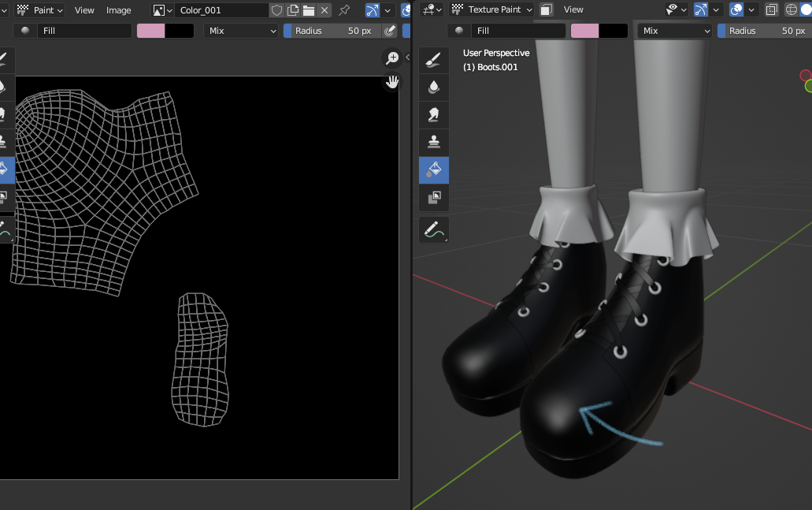Select the Draw brush tool in 3D viewport
Screen dimensions: 812x510
[x=433, y=60]
